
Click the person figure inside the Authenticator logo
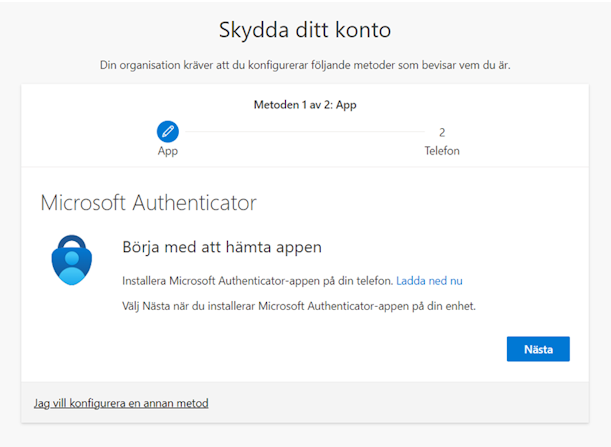click(72, 268)
